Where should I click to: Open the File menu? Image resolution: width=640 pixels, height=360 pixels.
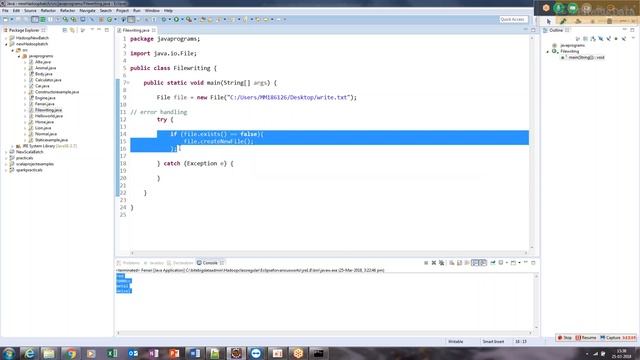coord(5,11)
